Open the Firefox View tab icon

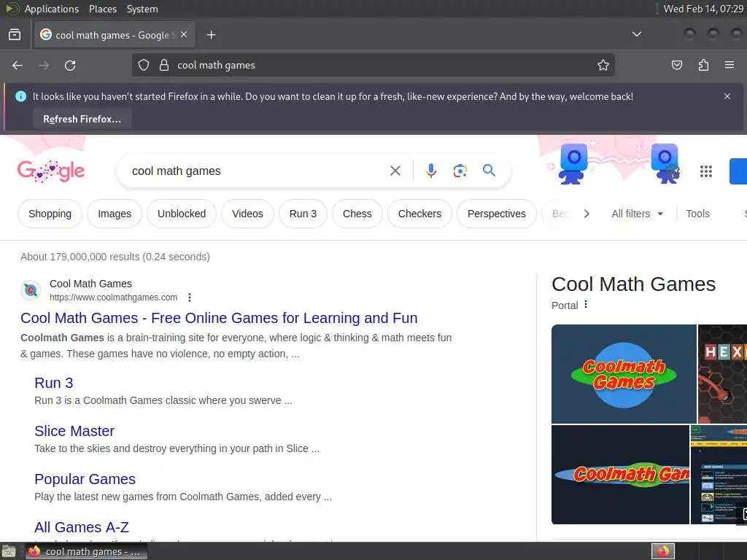point(15,35)
